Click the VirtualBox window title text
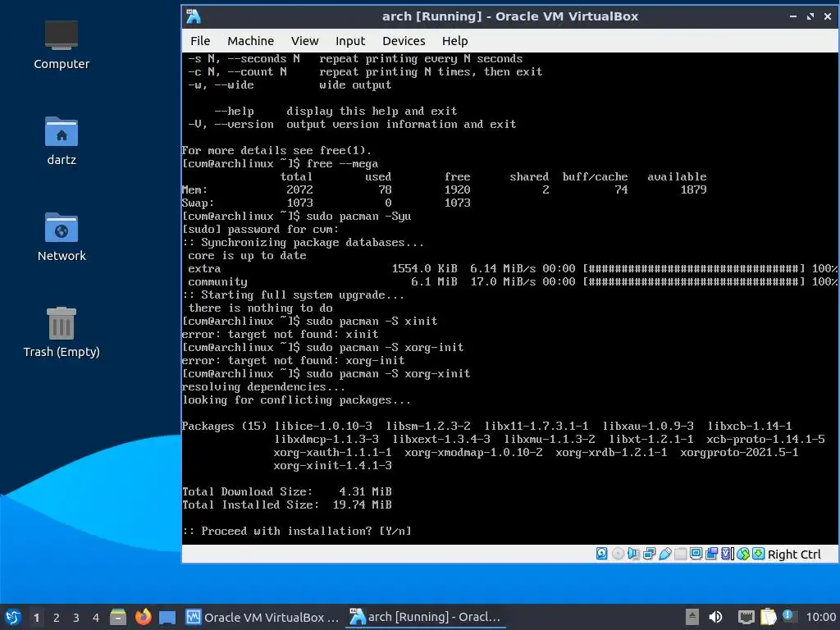Screen dimensions: 840x630 (510, 16)
